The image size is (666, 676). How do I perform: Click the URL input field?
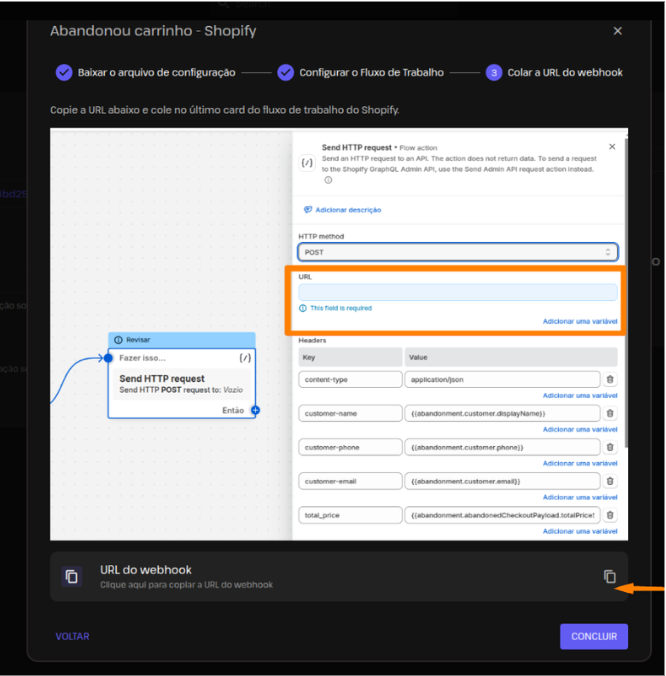(458, 292)
